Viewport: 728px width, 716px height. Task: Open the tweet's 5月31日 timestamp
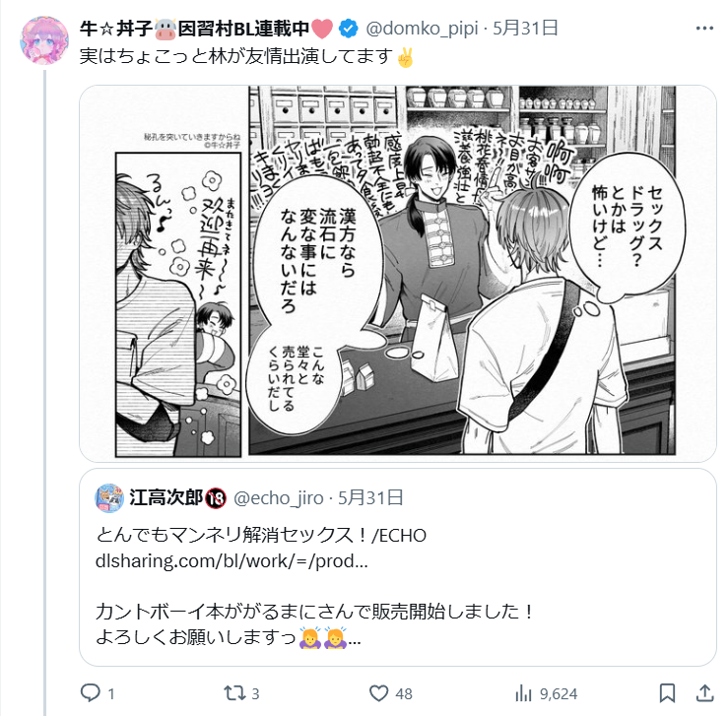525,29
